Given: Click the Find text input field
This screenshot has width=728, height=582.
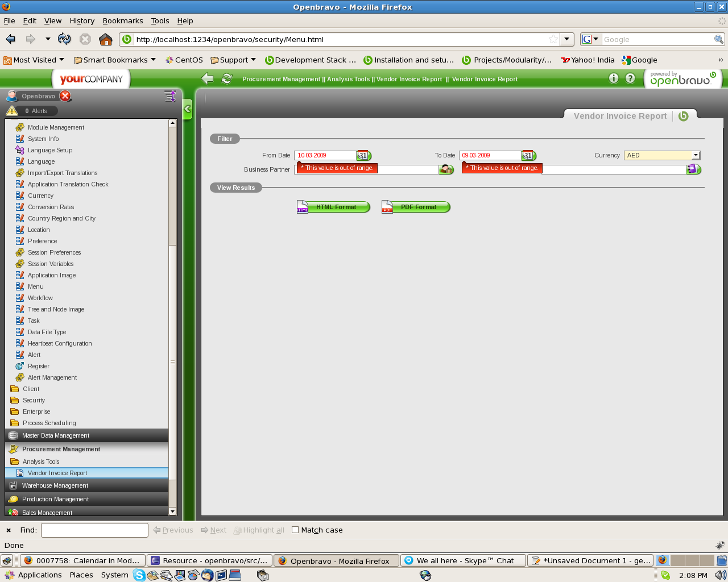Looking at the screenshot, I should pos(94,530).
